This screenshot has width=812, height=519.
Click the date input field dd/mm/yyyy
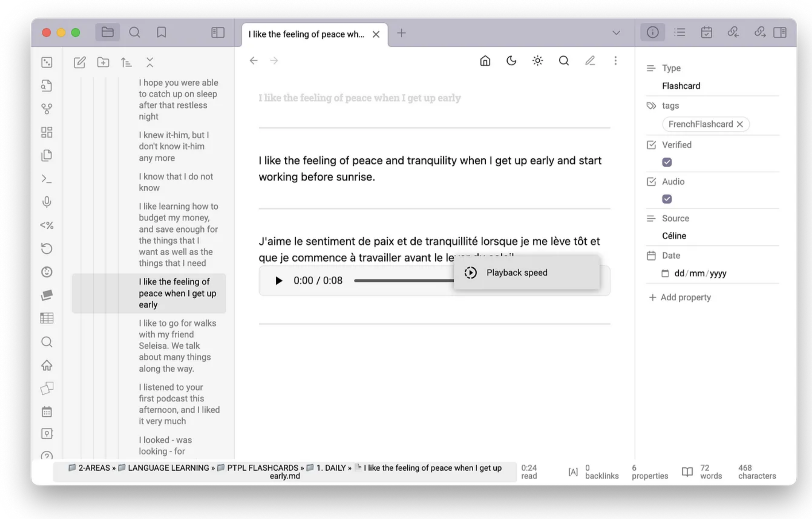coord(701,273)
